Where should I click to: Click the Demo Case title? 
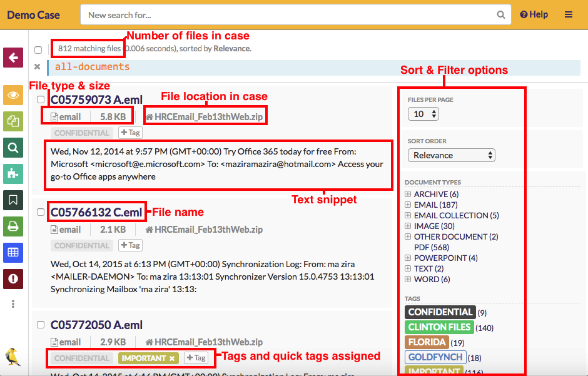(x=33, y=15)
